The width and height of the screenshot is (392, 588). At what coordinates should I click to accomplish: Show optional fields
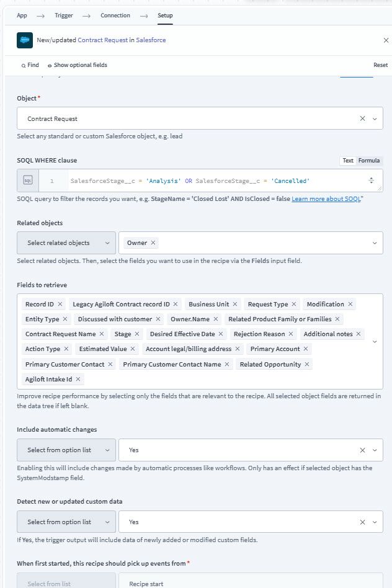(x=78, y=65)
